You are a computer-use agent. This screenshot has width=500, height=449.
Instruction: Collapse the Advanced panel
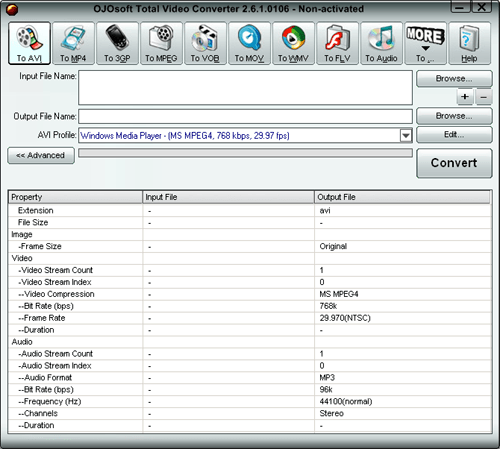point(41,156)
